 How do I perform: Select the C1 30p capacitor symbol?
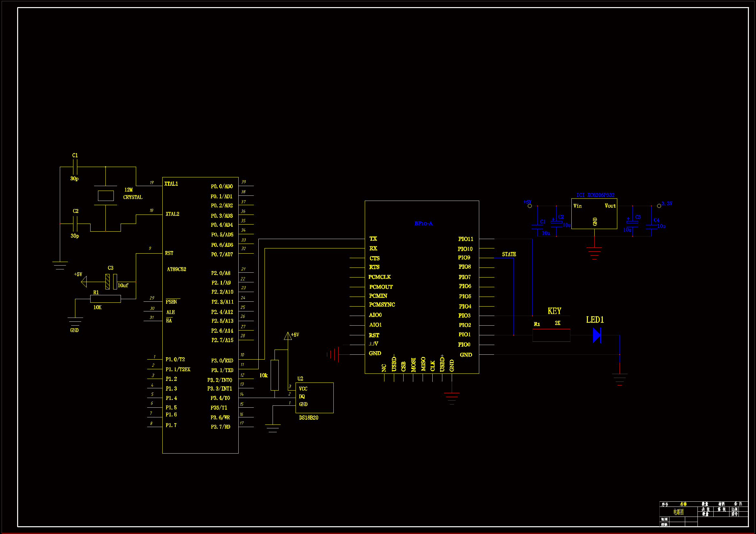(75, 167)
